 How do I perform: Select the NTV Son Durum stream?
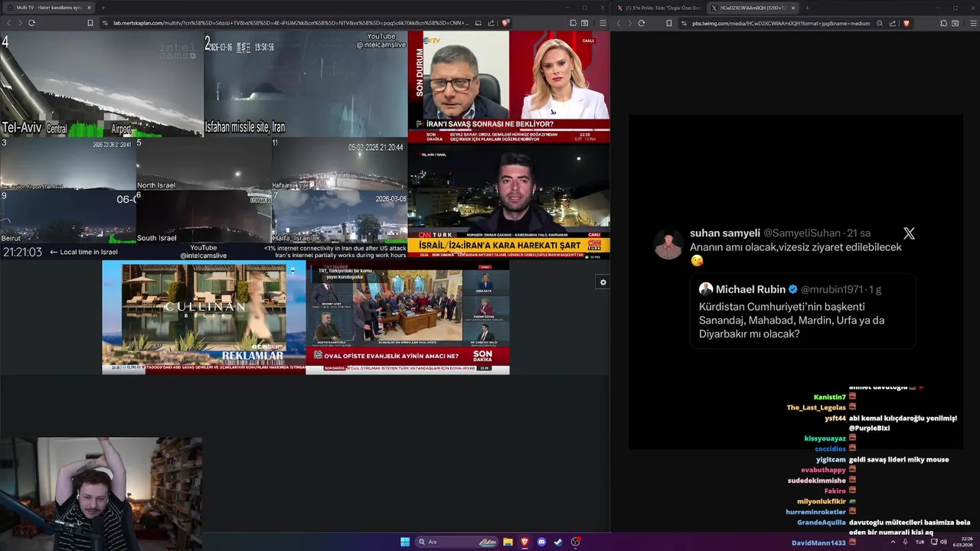tap(509, 87)
